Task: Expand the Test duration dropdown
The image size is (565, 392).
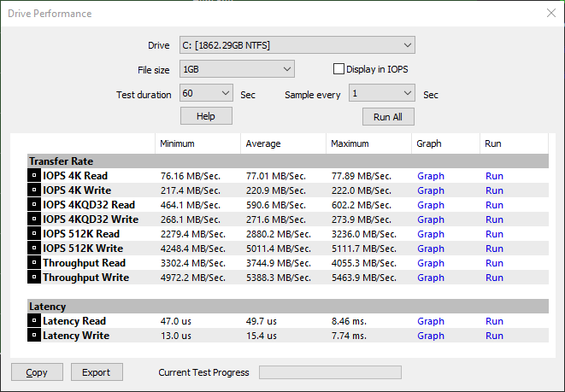Action: (x=207, y=93)
